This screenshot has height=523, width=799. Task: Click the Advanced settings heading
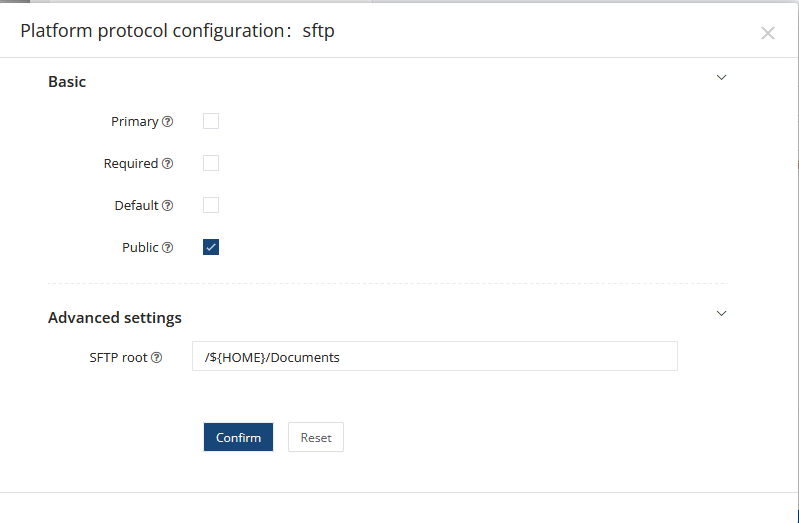pos(115,318)
